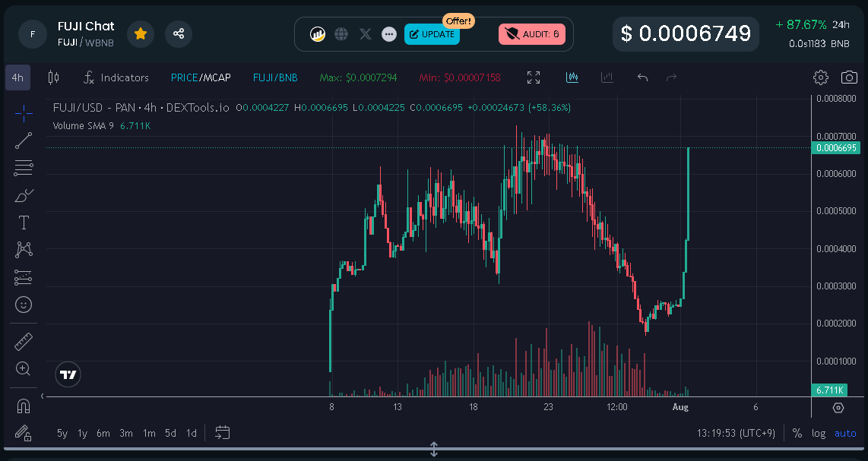Open the token X (Twitter) link
This screenshot has height=461, width=868.
tap(366, 34)
